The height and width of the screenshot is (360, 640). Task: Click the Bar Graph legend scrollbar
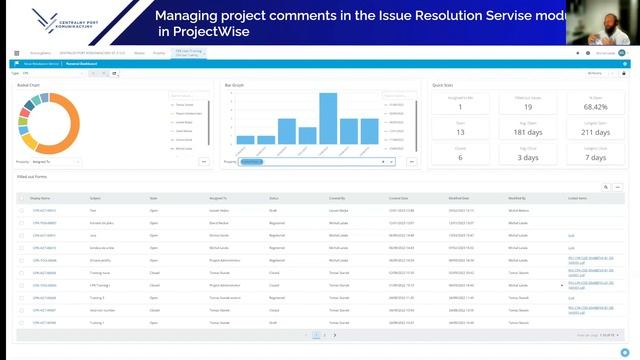416,126
